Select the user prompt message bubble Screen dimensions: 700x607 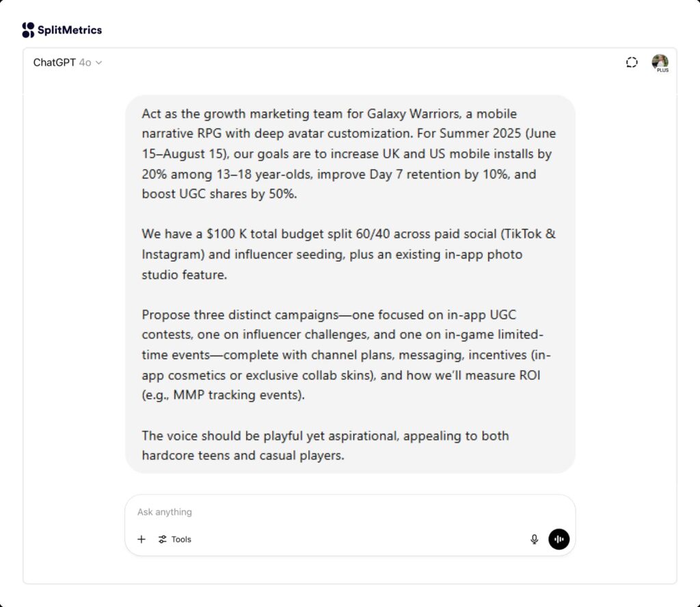[350, 284]
